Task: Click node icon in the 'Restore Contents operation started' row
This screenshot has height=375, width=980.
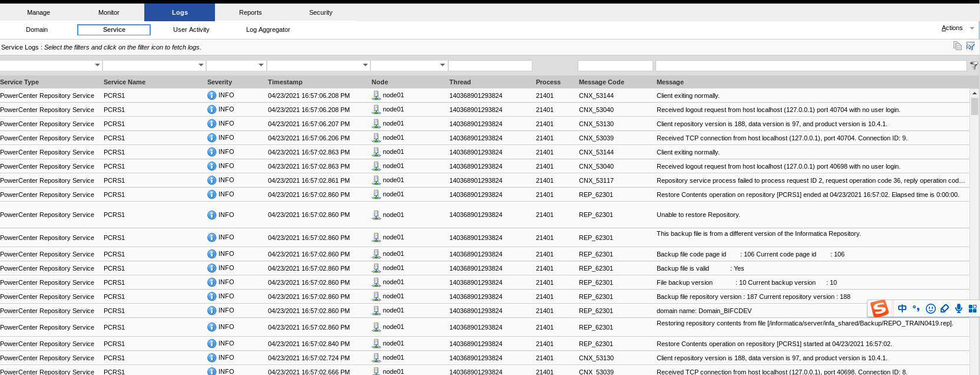Action: pyautogui.click(x=376, y=344)
